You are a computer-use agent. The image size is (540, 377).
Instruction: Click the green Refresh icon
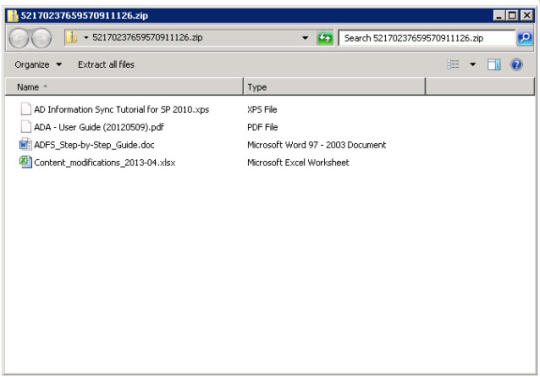tap(325, 38)
